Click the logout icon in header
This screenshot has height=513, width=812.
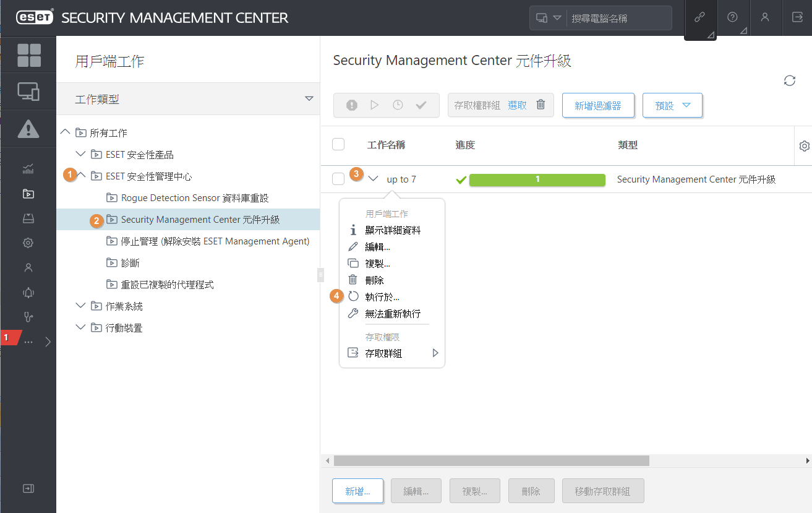(x=797, y=17)
